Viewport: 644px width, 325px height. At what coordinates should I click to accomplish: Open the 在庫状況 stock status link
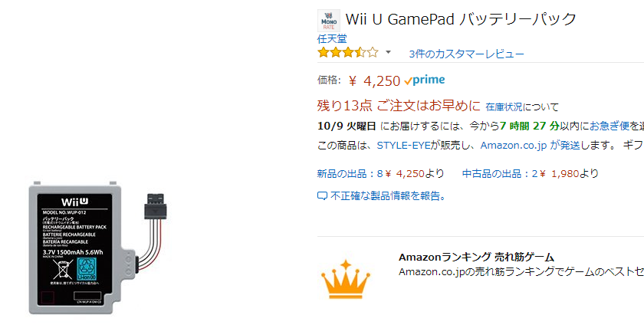(504, 107)
